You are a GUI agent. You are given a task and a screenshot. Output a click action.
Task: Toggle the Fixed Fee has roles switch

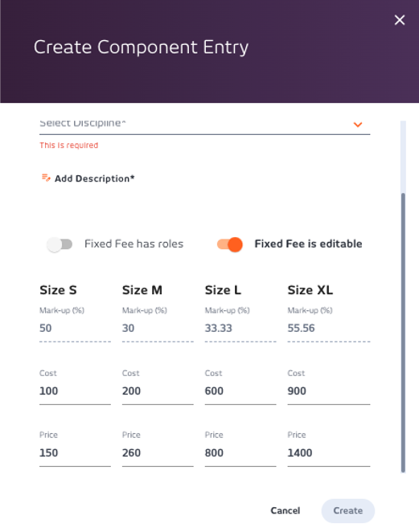(x=60, y=244)
